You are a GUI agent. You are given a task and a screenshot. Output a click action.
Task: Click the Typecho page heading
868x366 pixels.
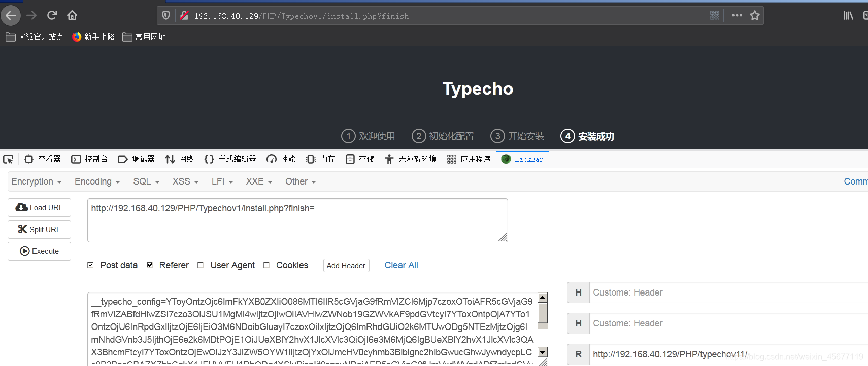(x=478, y=89)
